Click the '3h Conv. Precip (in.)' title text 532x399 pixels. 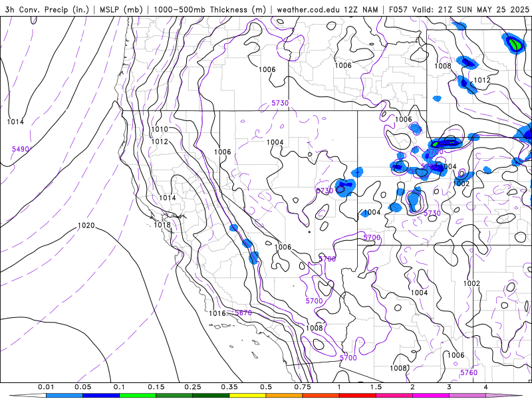47,9
